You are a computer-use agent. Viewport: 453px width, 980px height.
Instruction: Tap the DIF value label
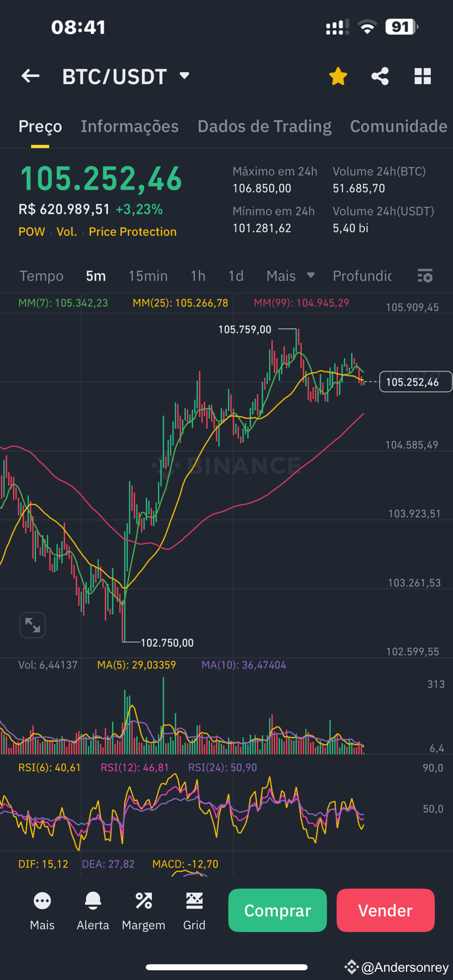[x=43, y=864]
